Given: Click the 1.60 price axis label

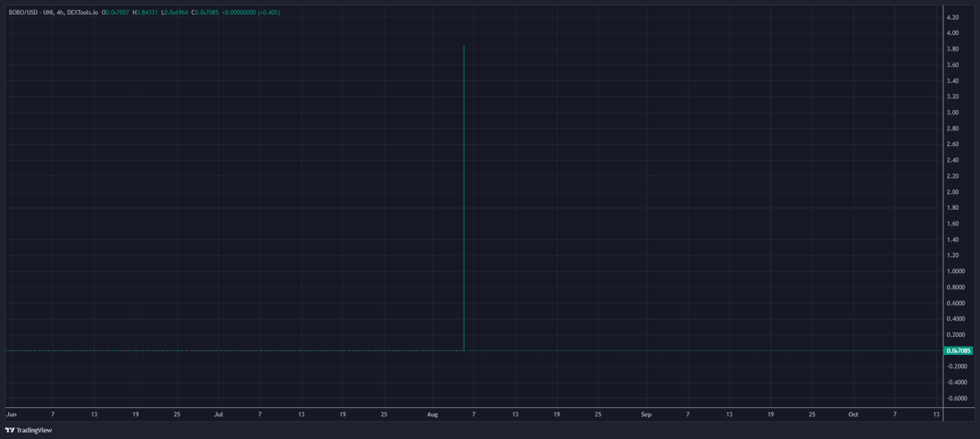Looking at the screenshot, I should click(952, 224).
